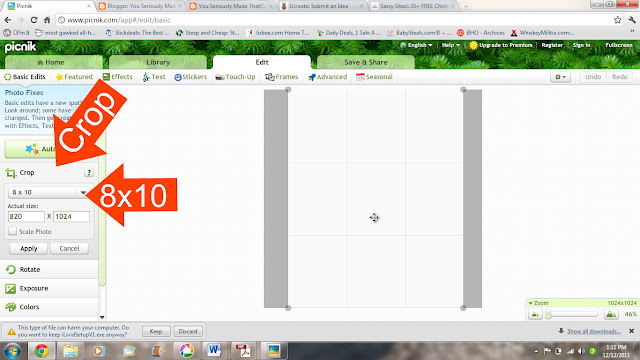
Task: Click the zoom in large mountain icon
Action: point(611,314)
